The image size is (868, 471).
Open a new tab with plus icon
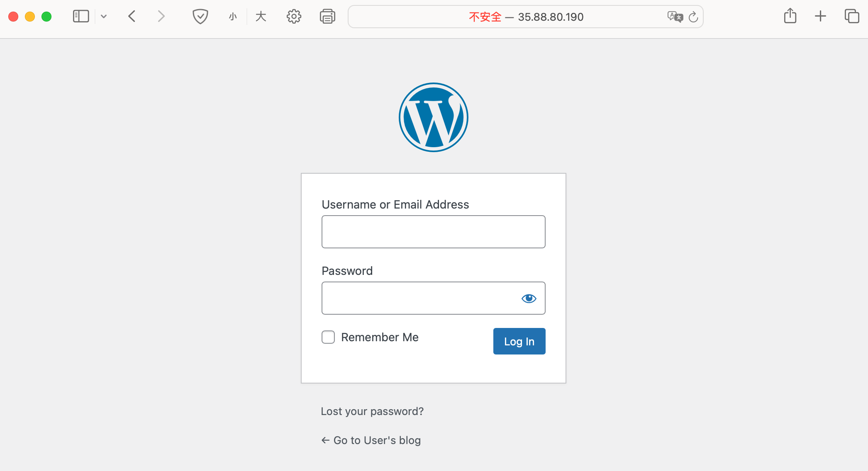820,17
